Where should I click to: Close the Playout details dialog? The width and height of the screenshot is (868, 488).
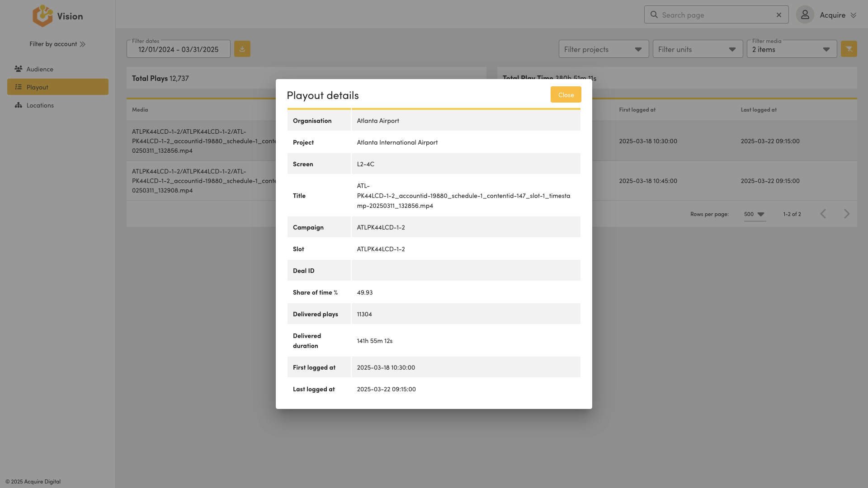(566, 94)
